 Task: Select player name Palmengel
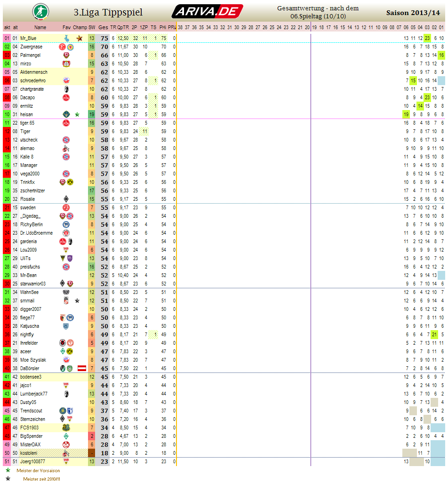31,55
